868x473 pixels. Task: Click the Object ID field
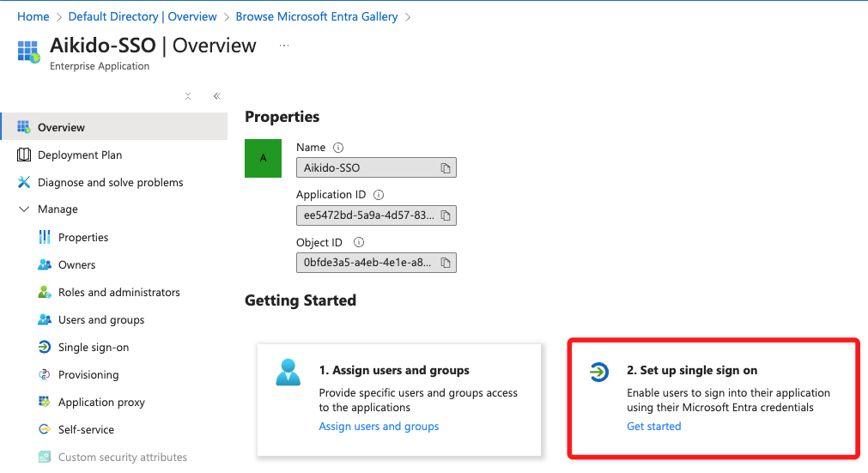click(376, 263)
